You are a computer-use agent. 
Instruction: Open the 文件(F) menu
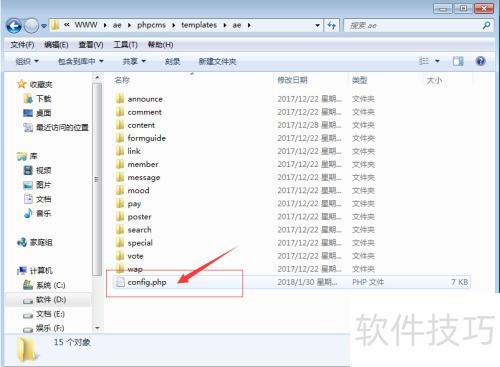point(22,45)
